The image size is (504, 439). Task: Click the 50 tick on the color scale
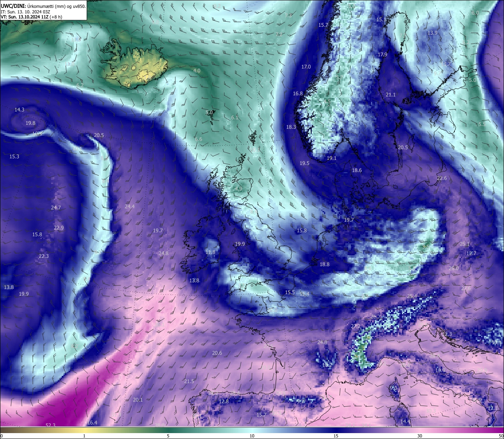[501, 436]
